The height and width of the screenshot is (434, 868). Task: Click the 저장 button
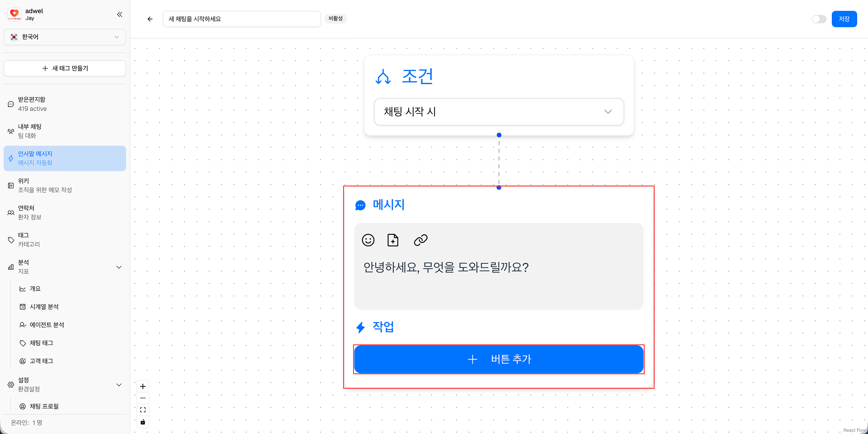pyautogui.click(x=844, y=19)
